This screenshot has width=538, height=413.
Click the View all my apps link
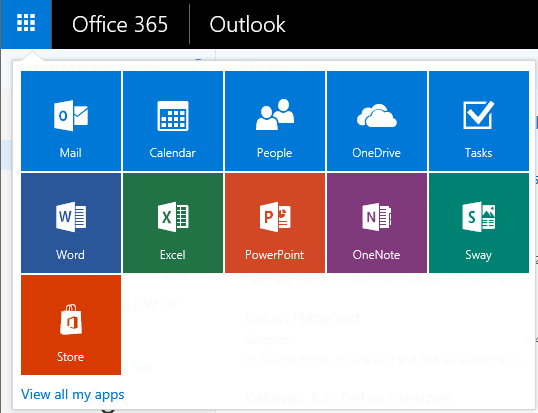click(72, 394)
